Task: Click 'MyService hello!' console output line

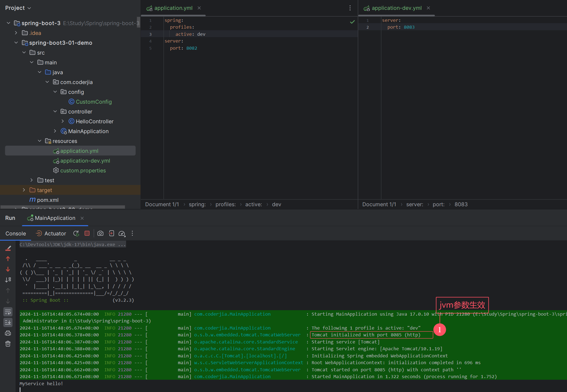Action: coord(41,384)
